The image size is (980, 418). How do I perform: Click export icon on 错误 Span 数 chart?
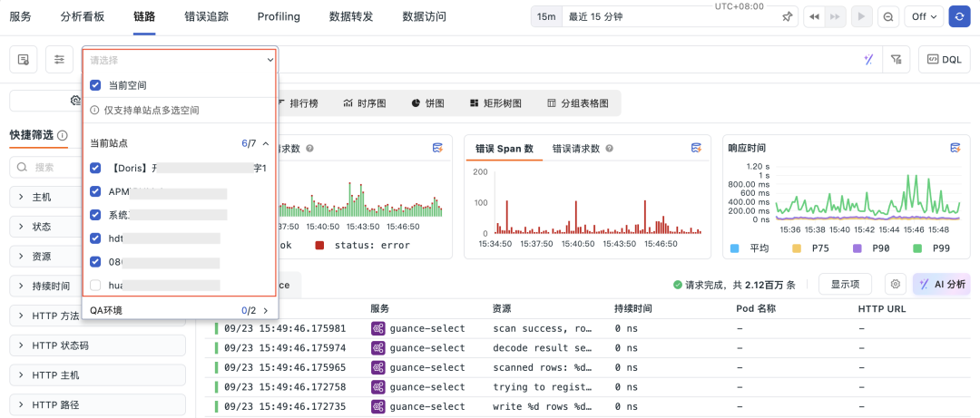(696, 149)
